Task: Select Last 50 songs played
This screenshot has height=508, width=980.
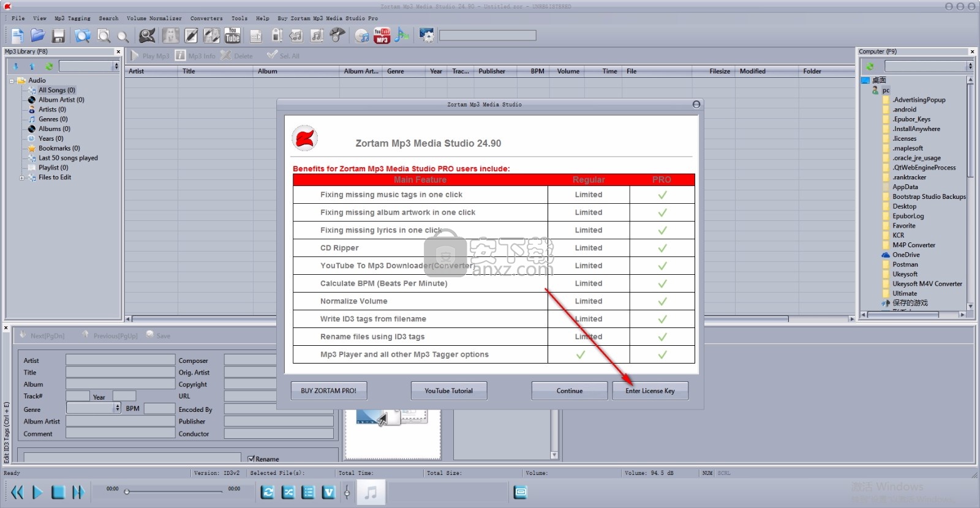Action: [x=68, y=158]
